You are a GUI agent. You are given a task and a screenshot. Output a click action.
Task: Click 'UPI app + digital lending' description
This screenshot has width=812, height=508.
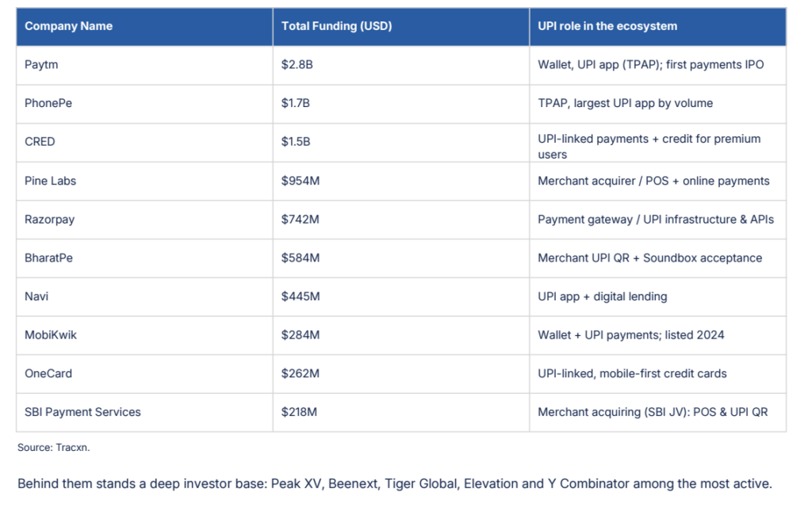pyautogui.click(x=603, y=296)
